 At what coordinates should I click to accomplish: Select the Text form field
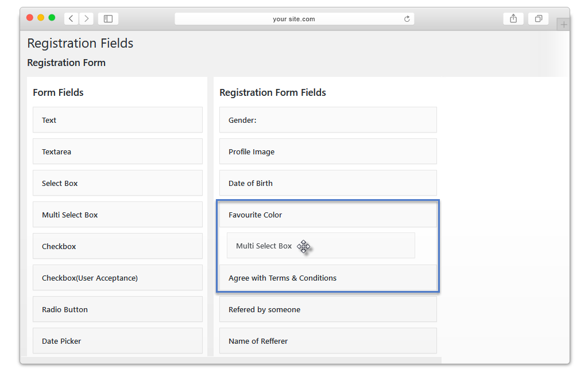(118, 120)
